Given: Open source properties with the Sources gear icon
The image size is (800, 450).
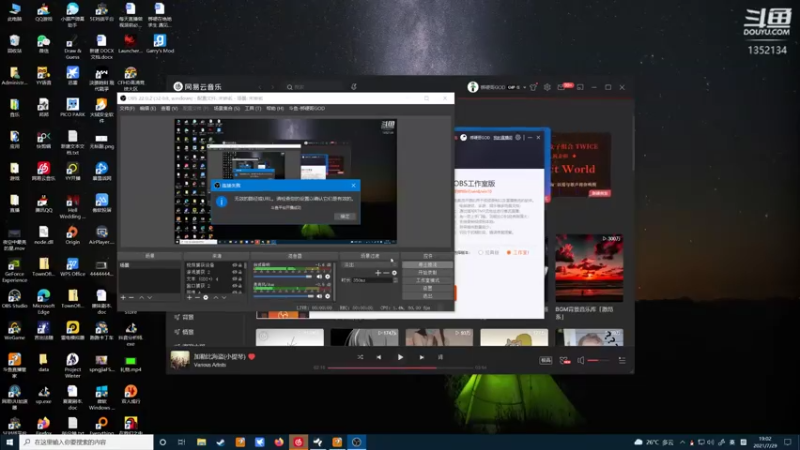Looking at the screenshot, I should [x=206, y=297].
